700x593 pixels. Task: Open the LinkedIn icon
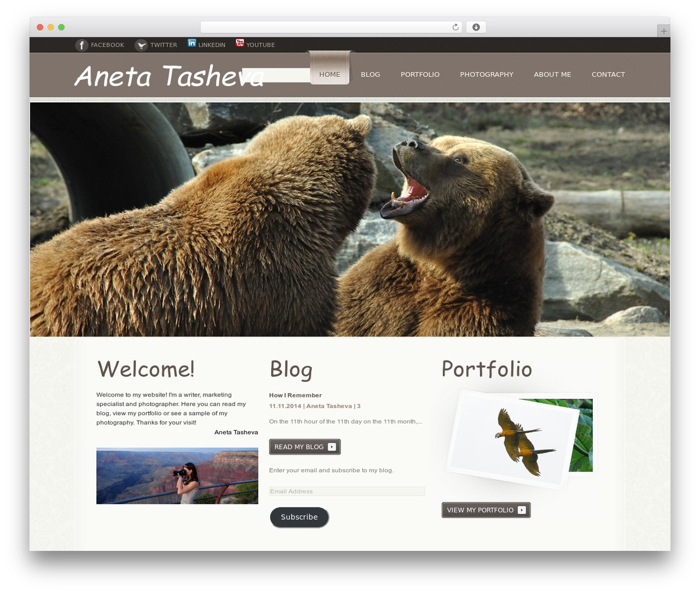pyautogui.click(x=191, y=43)
